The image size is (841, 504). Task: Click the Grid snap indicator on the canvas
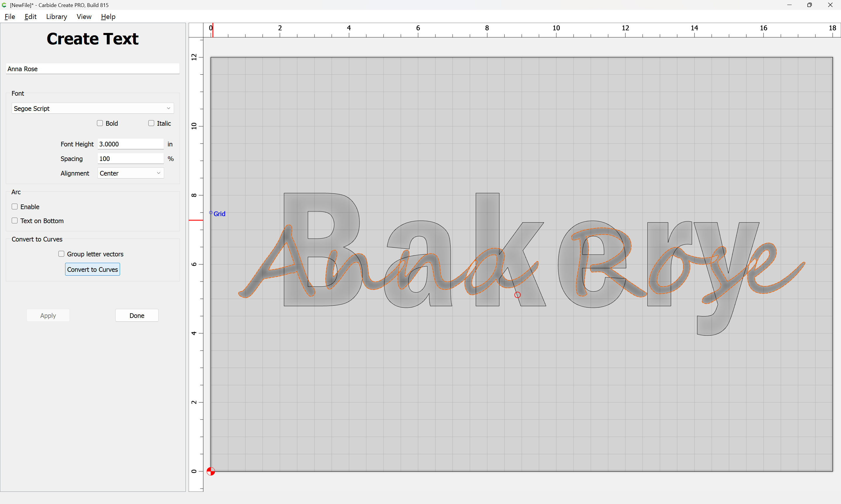pyautogui.click(x=217, y=213)
